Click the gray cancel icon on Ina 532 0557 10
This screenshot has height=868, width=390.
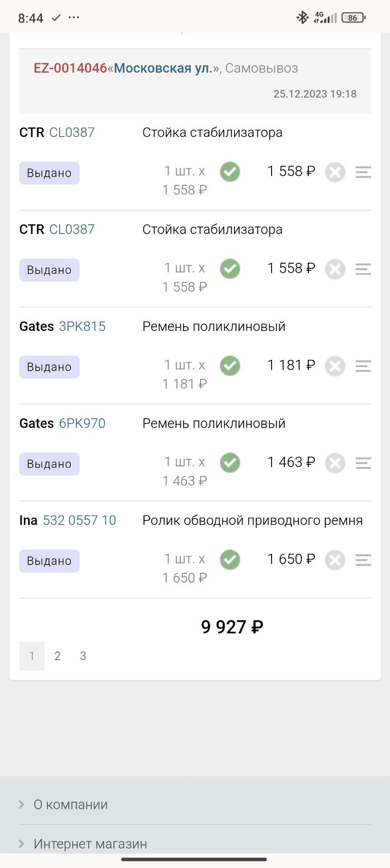pos(335,560)
